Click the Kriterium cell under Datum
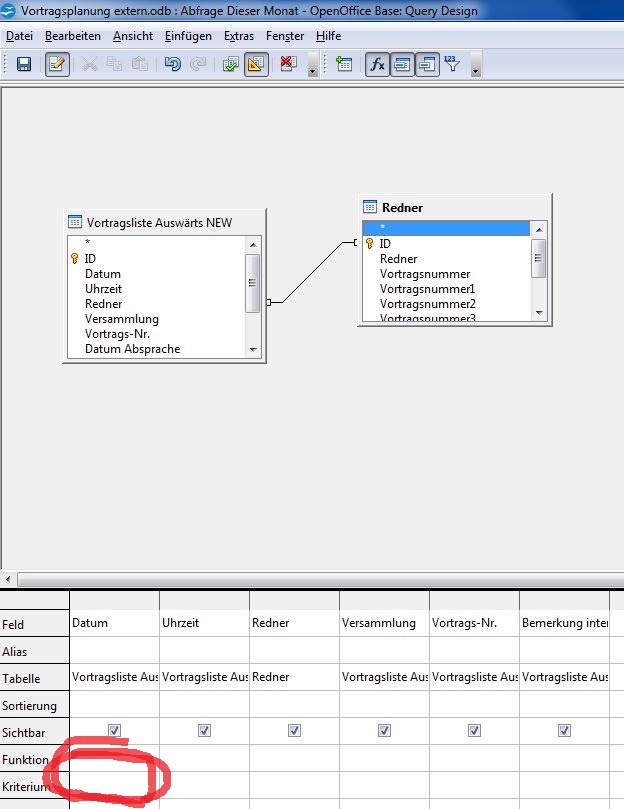624x809 pixels. [x=114, y=786]
